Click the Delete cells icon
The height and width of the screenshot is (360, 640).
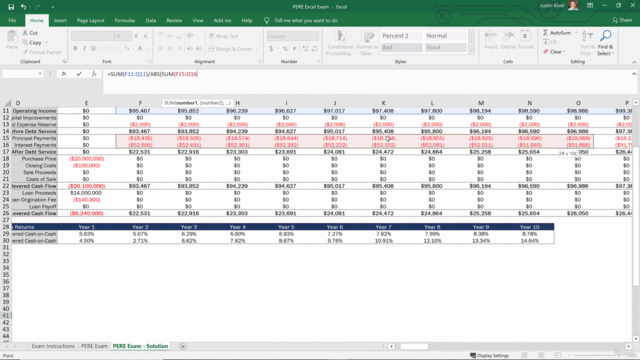(508, 40)
